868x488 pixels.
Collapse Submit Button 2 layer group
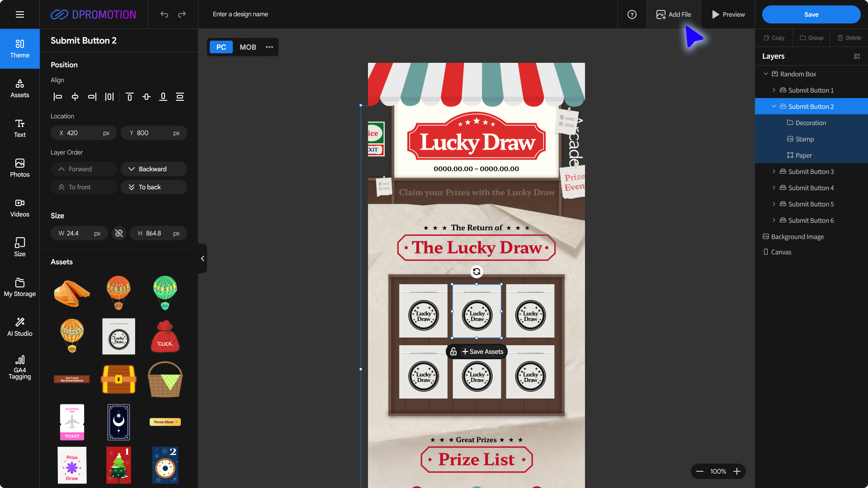click(774, 107)
